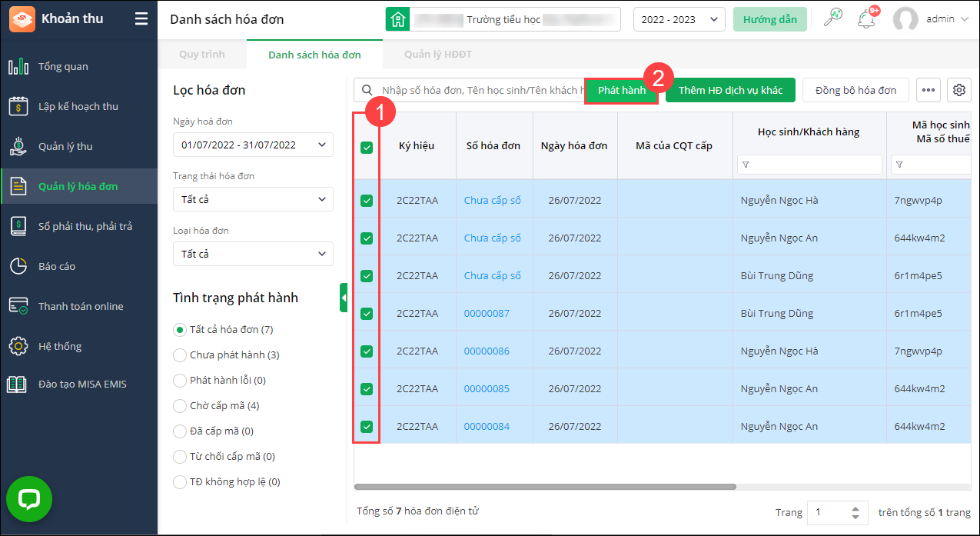Uncheck the invoice 00000084 row checkbox
This screenshot has width=980, height=536.
pos(367,427)
